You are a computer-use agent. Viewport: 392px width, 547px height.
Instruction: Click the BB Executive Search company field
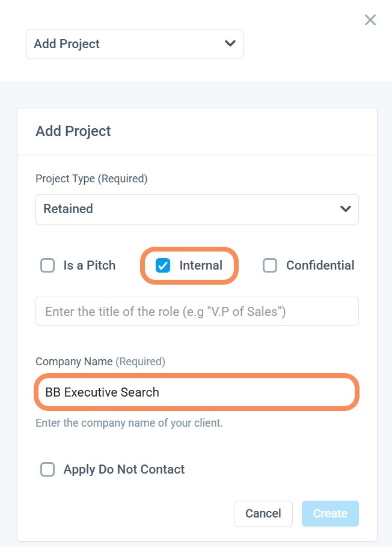tap(197, 392)
